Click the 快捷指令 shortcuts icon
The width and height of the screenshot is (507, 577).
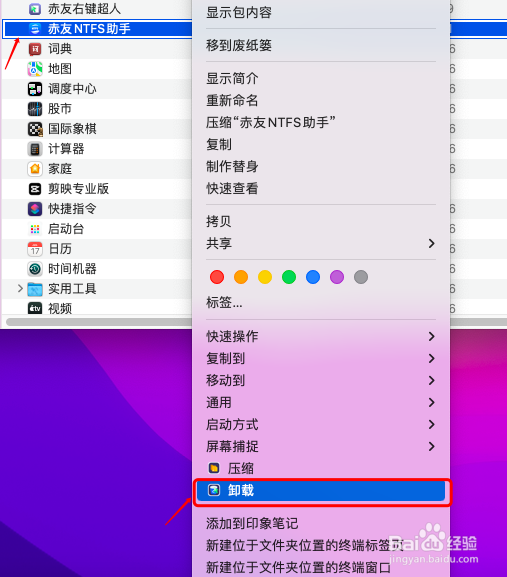(35, 209)
